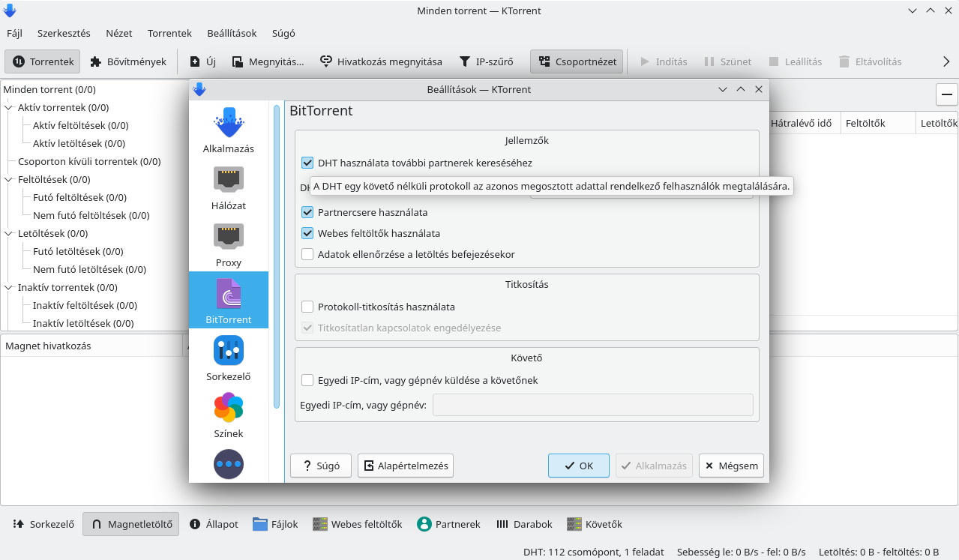The image size is (959, 560).
Task: Select the Hálózat settings page
Action: 229,187
